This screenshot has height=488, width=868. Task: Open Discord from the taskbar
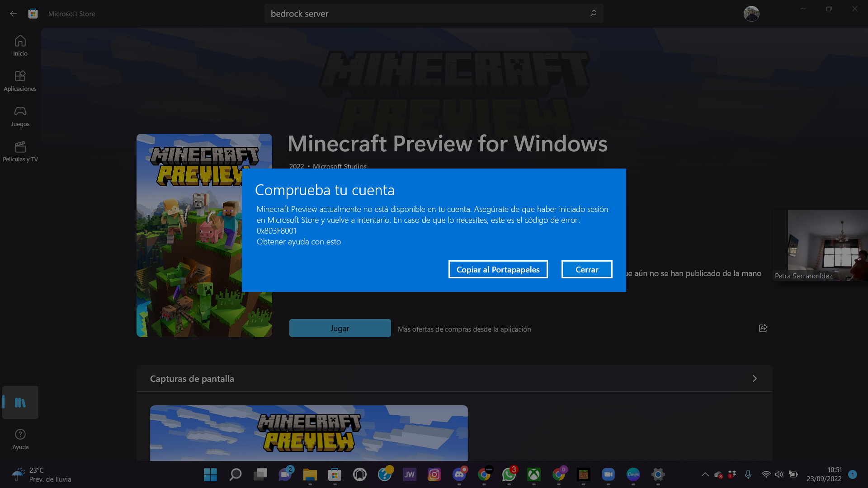459,474
